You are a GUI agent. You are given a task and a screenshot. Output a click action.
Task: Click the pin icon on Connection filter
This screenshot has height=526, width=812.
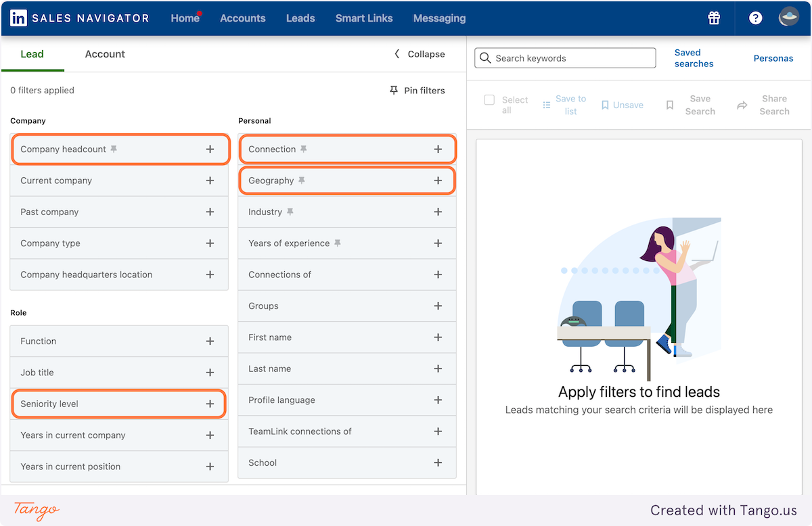303,149
